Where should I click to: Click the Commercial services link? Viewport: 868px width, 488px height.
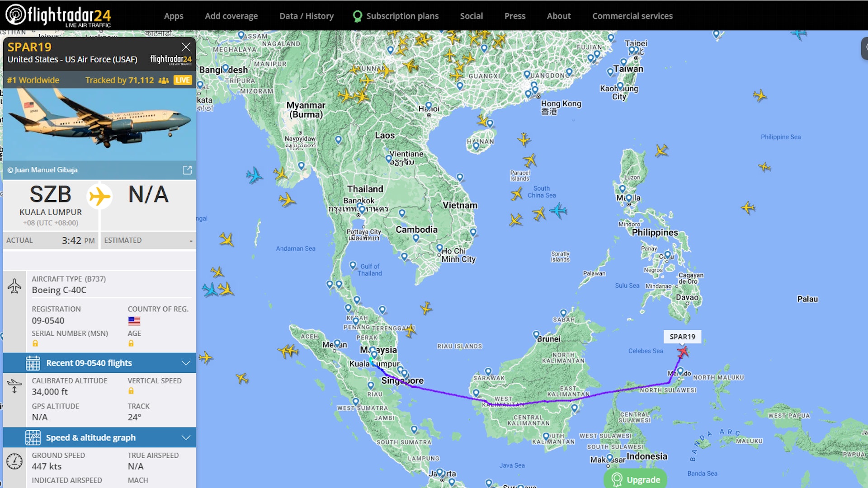pos(632,16)
